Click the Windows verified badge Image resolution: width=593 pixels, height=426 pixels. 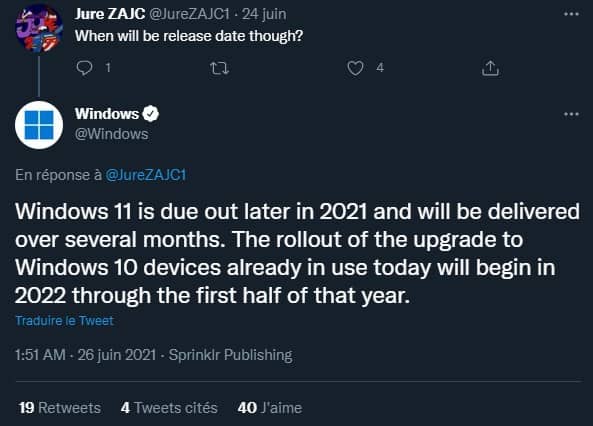click(x=151, y=114)
